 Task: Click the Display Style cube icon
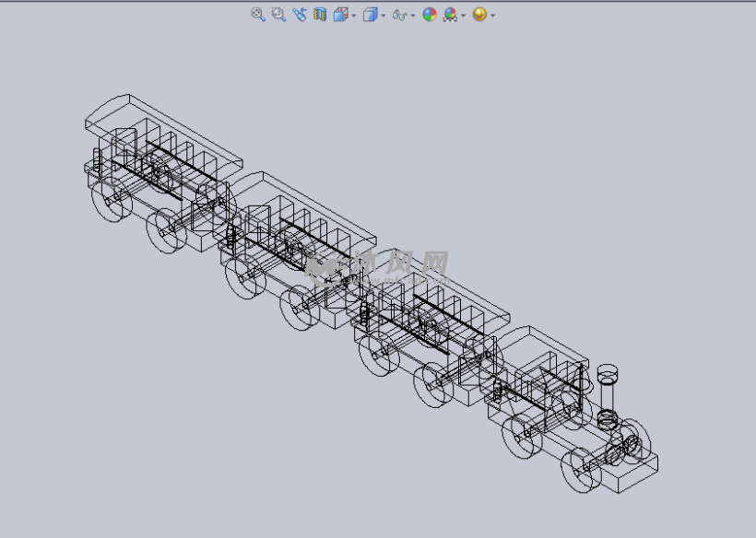(x=370, y=15)
